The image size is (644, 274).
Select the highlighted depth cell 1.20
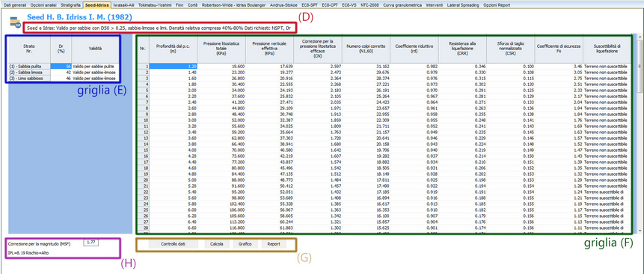point(173,66)
